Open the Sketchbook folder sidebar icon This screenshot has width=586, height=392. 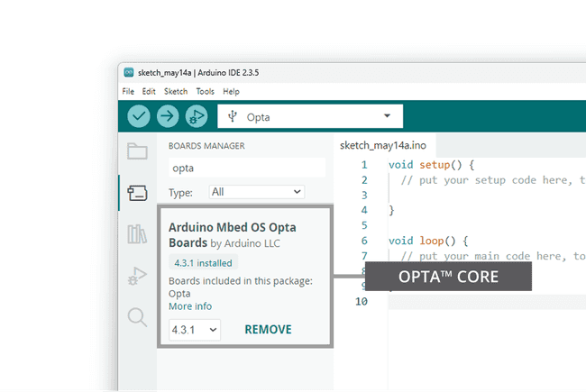[x=137, y=151]
